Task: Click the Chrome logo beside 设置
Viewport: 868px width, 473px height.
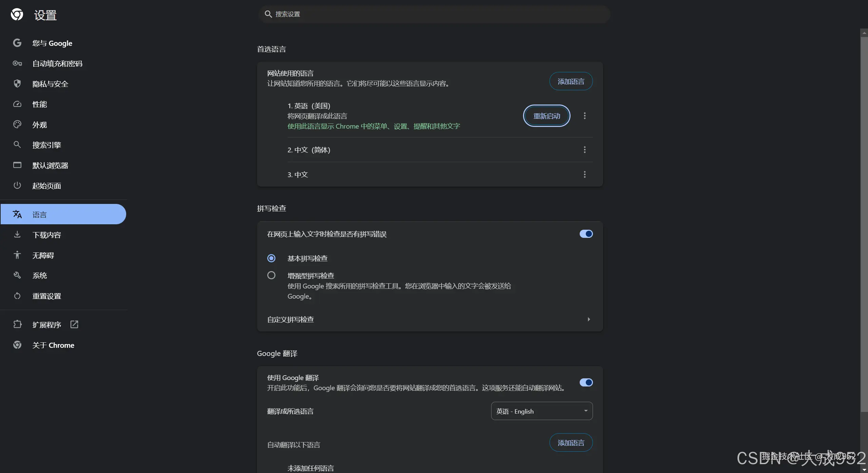Action: click(x=17, y=15)
